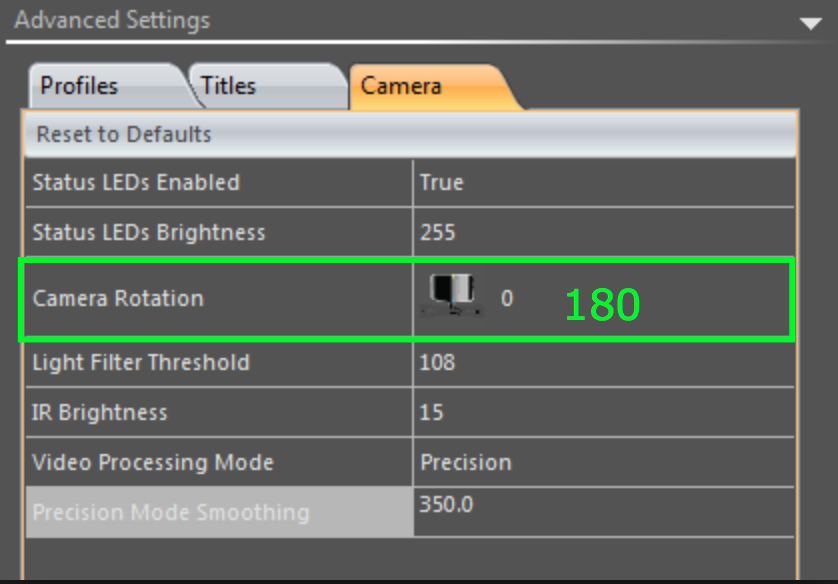The height and width of the screenshot is (584, 838).
Task: Click the Advanced Settings header title
Action: 112,20
